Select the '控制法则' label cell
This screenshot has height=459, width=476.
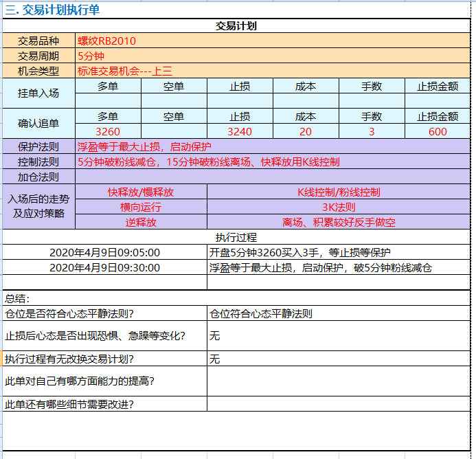[x=38, y=161]
